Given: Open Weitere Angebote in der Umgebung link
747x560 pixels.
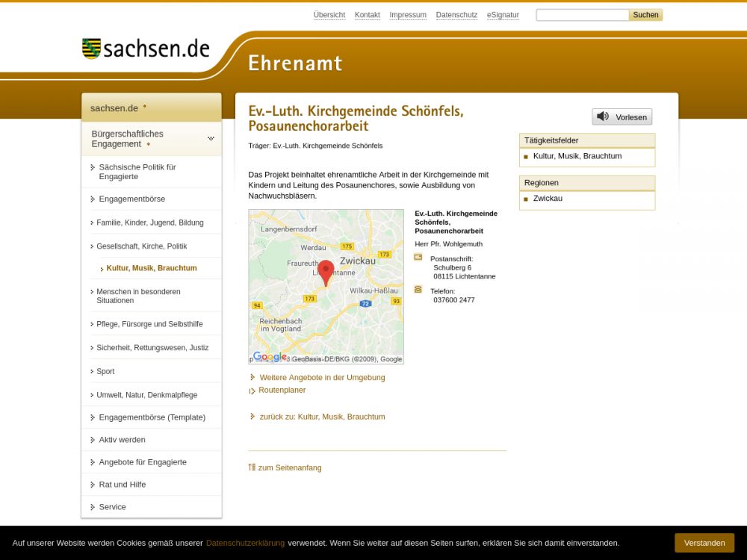Looking at the screenshot, I should pyautogui.click(x=322, y=378).
